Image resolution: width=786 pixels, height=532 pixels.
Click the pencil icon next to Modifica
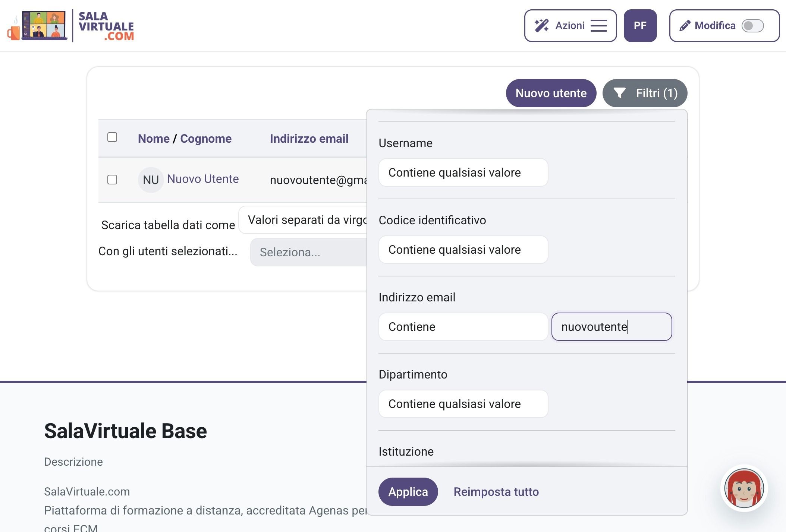[685, 26]
